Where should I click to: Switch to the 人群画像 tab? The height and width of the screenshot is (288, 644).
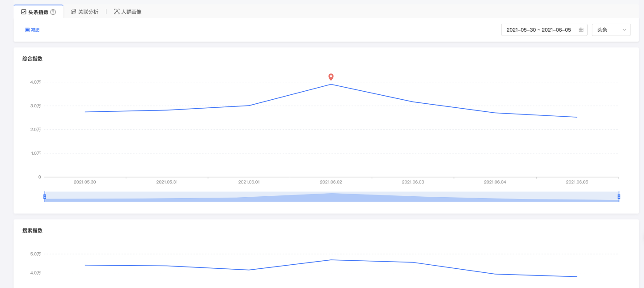tap(131, 12)
